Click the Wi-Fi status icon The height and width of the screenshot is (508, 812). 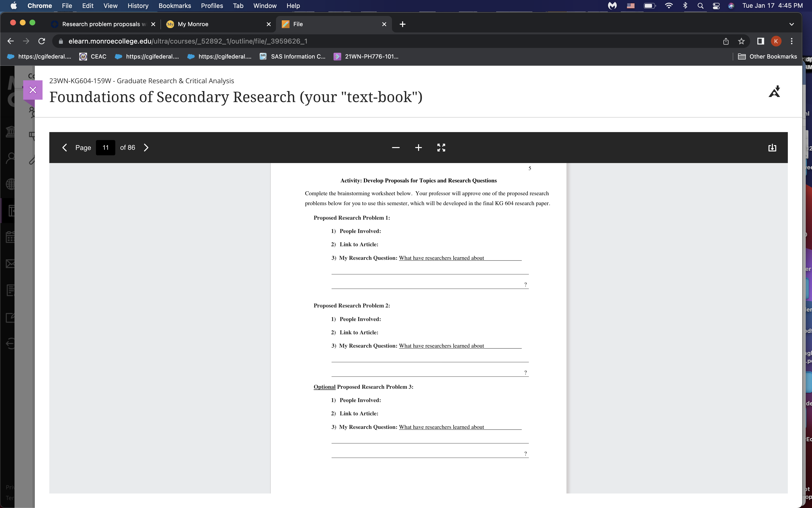tap(668, 6)
